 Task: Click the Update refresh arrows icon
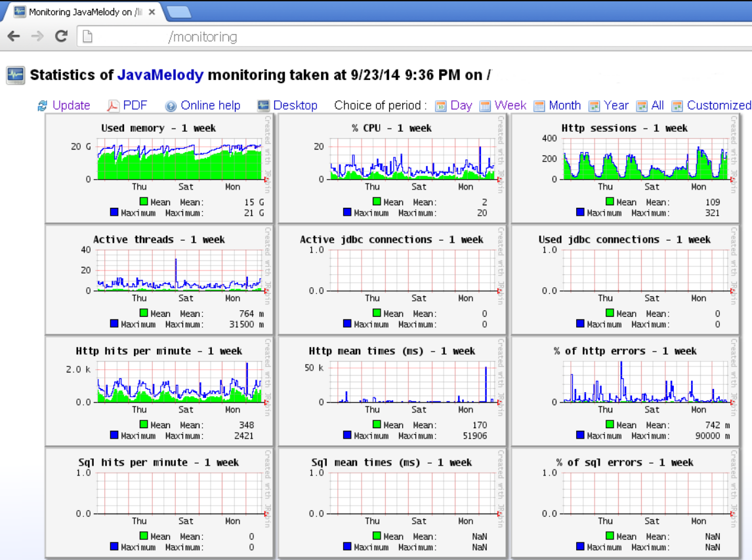43,106
